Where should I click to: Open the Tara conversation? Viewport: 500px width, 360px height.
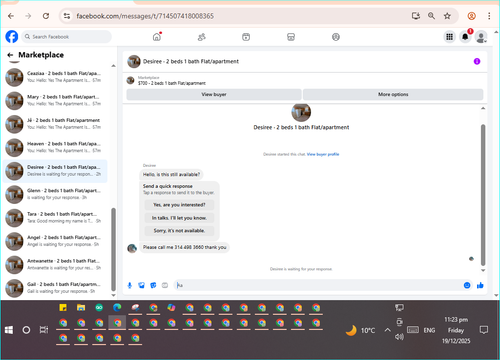tap(55, 218)
